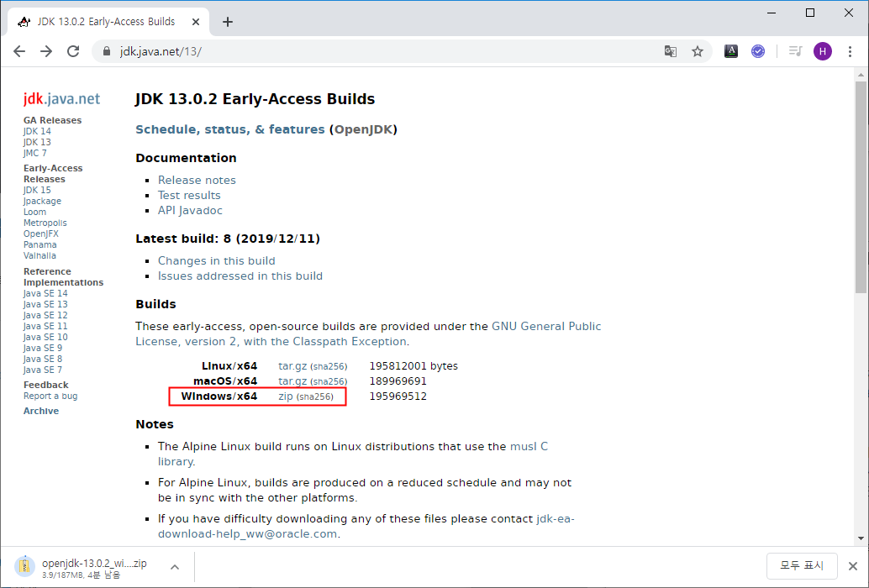Reload the jdk.java.net page
869x588 pixels.
tap(73, 51)
